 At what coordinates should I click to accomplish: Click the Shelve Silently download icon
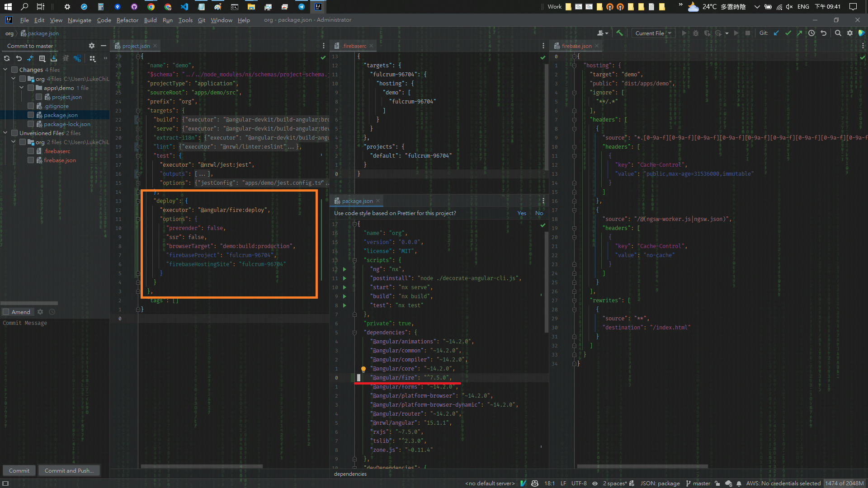click(x=54, y=58)
